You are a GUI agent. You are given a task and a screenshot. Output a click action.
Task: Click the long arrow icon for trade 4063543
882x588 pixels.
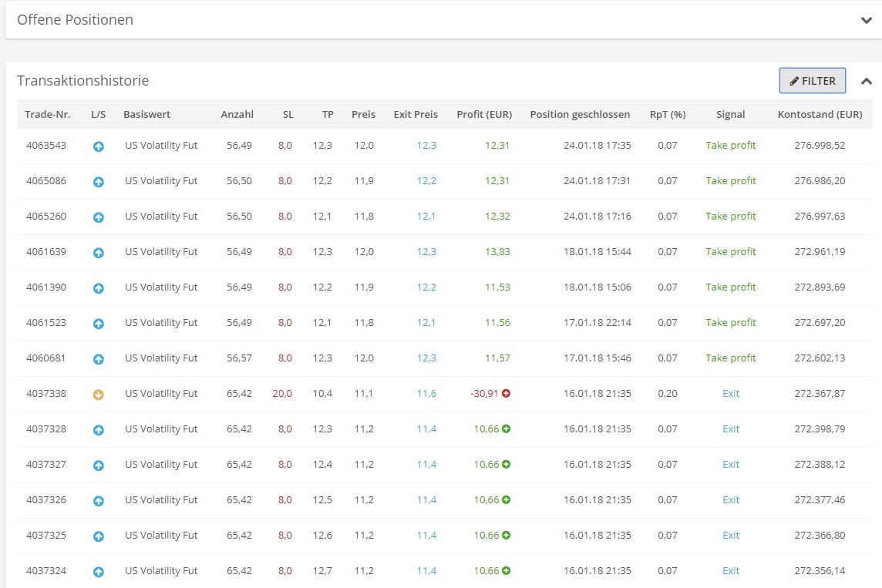tap(98, 146)
